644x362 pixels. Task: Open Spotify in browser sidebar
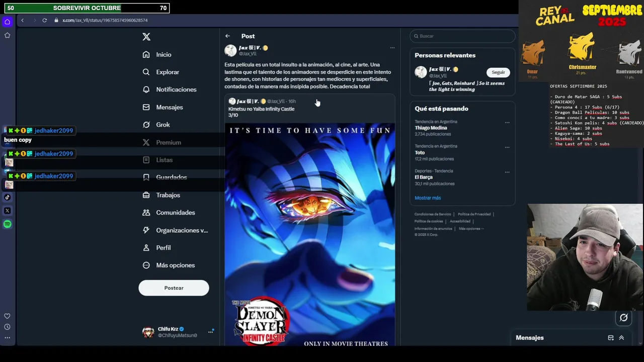click(x=7, y=224)
